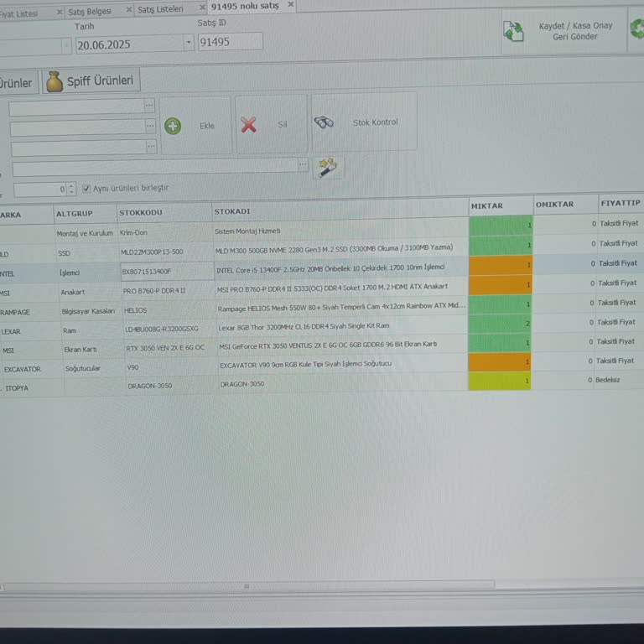The height and width of the screenshot is (644, 644).
Task: Click the binoculars Stok Kontrol icon
Action: 324,122
